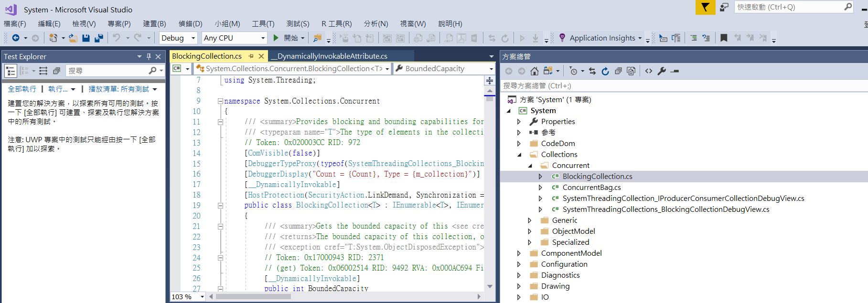Viewport: 868px width, 303px height.
Task: Collapse class region at line 19
Action: (x=220, y=206)
